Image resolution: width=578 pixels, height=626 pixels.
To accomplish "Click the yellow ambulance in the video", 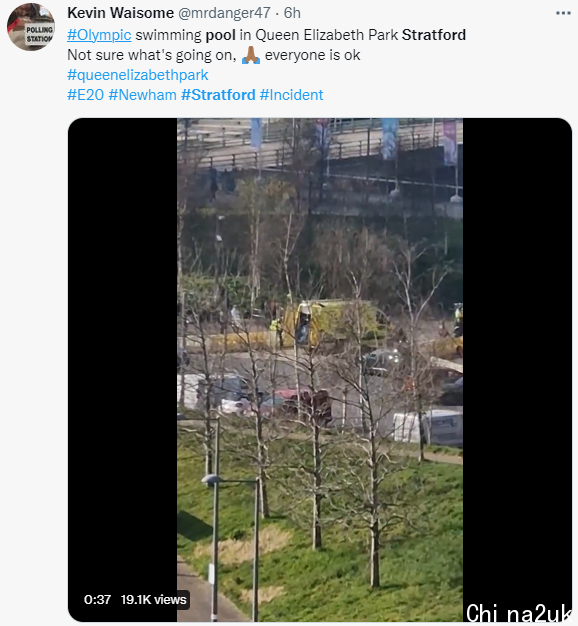I will tap(331, 323).
